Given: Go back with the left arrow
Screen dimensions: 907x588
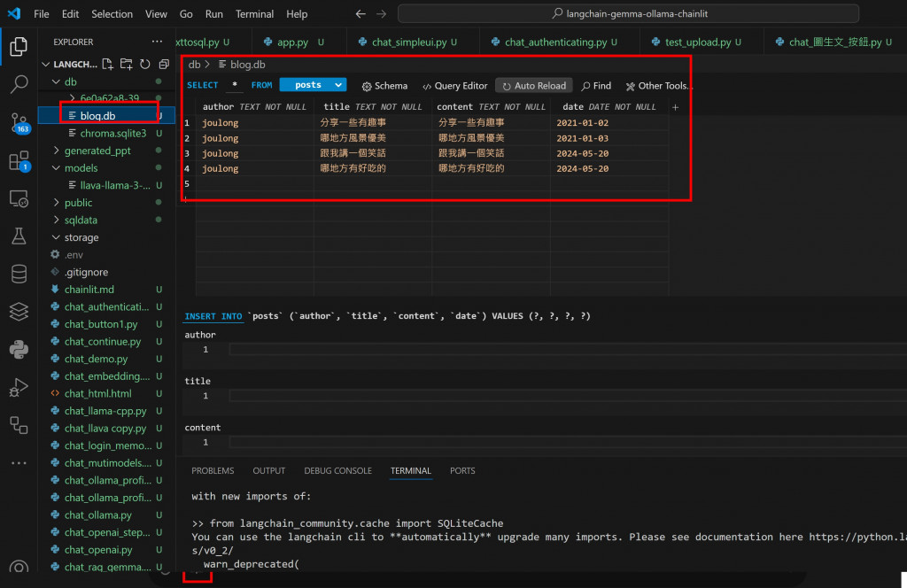Looking at the screenshot, I should click(x=360, y=14).
